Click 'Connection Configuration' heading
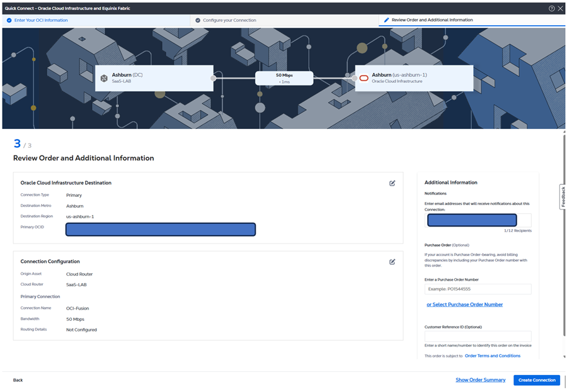The image size is (567, 392). (50, 261)
